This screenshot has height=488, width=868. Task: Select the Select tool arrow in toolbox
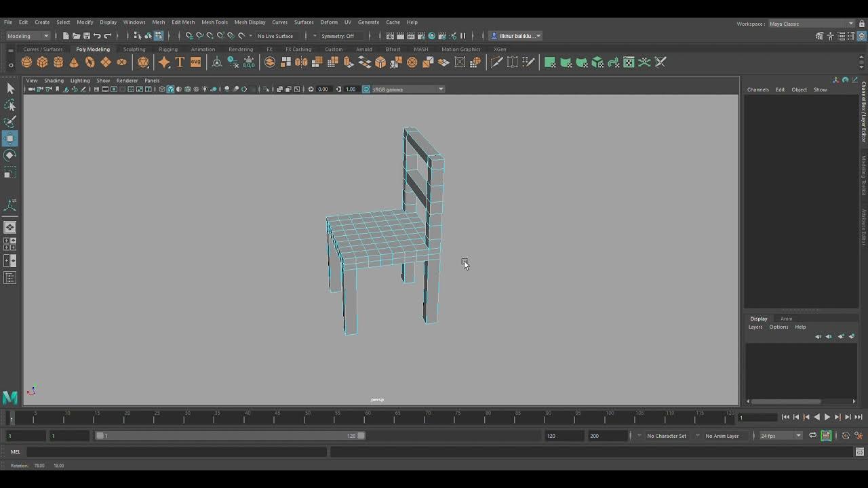[10, 89]
